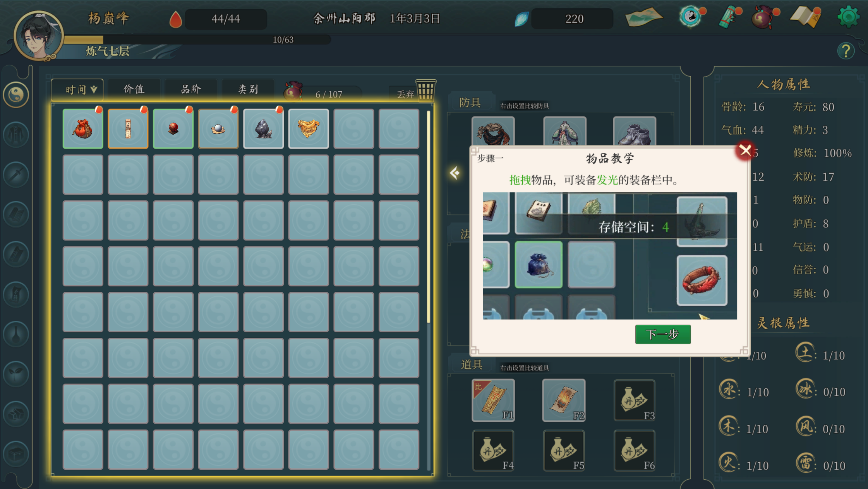Select the red pouch inventory item
The height and width of the screenshot is (489, 868).
[83, 129]
